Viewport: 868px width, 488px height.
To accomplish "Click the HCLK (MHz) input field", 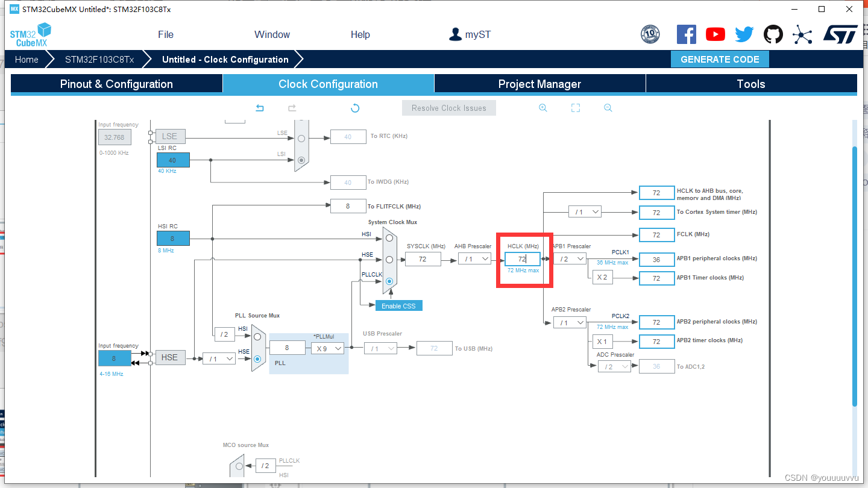I will pos(523,258).
